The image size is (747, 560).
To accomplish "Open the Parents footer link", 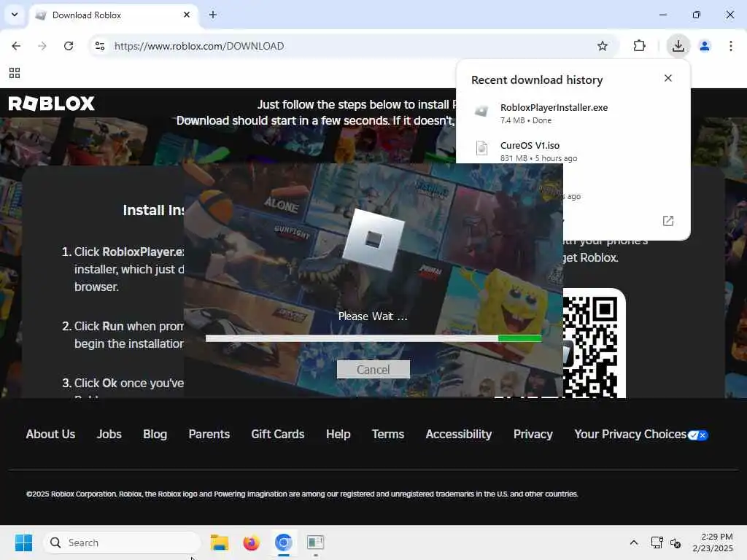I will pos(209,435).
